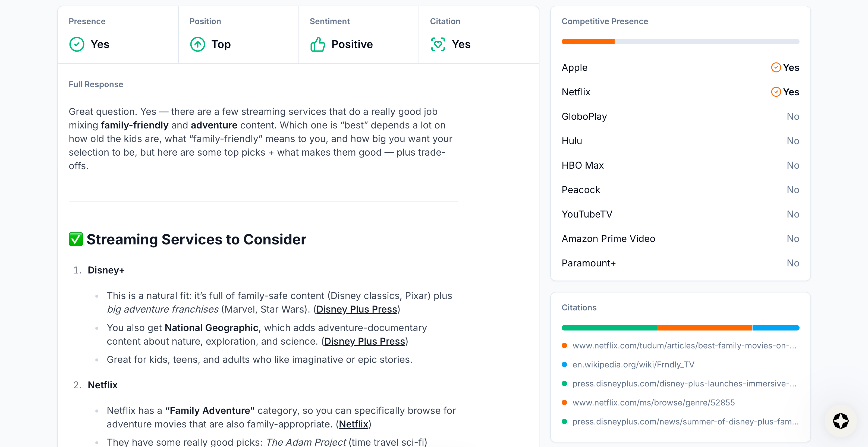Open the first Disney Plus Press link
Screen dimensions: 868x447
pyautogui.click(x=357, y=309)
